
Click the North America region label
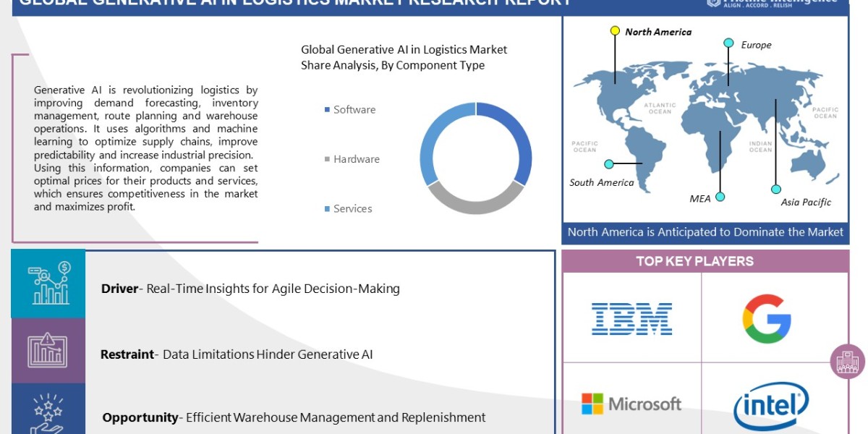(x=658, y=32)
